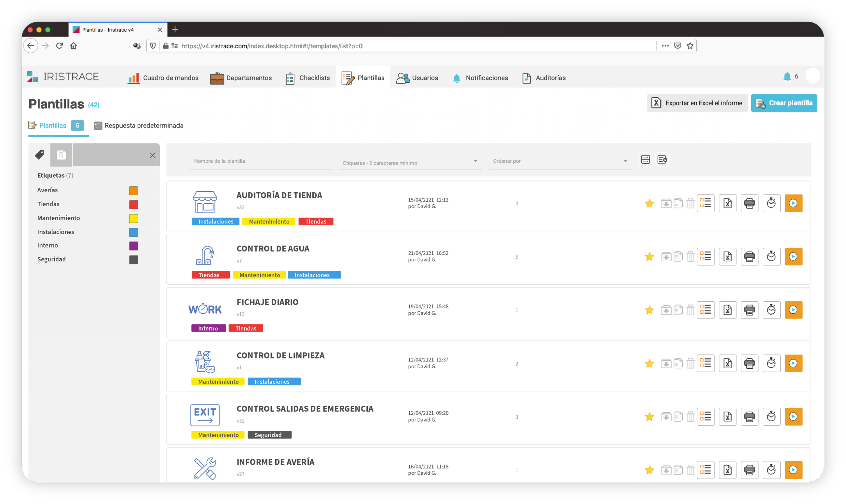Screen dimensions: 846x504
Task: Open the notification bell with count 6
Action: click(x=787, y=76)
